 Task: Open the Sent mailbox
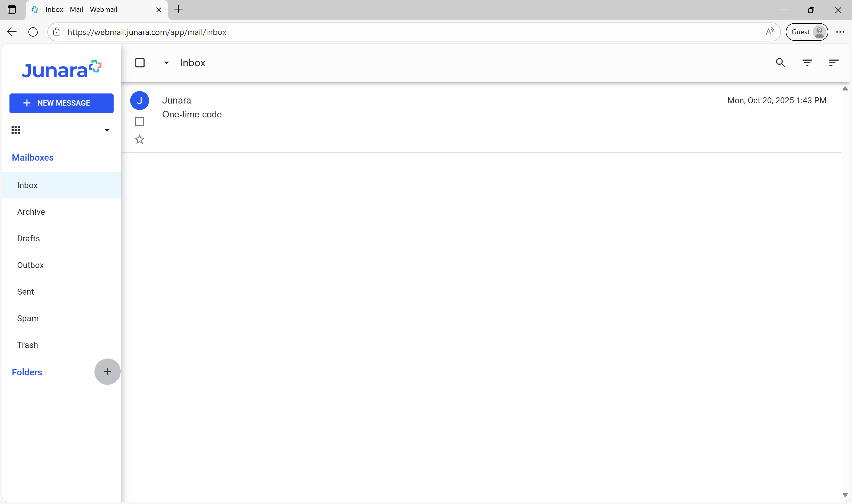click(62, 292)
